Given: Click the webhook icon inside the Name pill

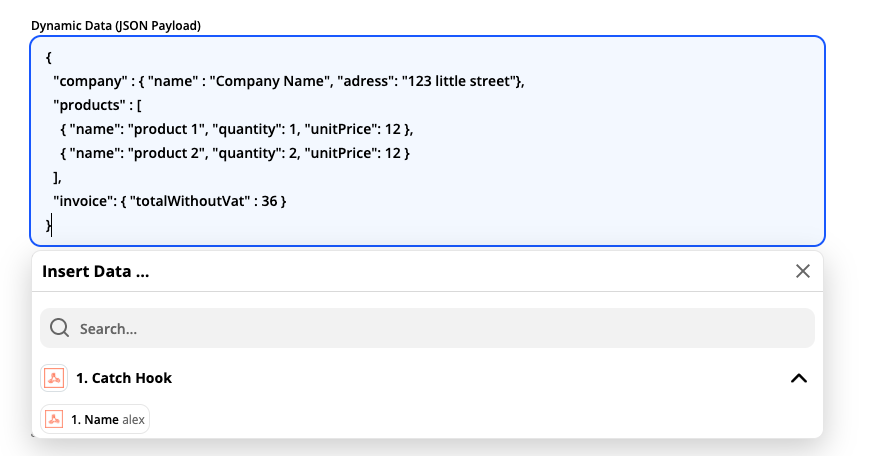Looking at the screenshot, I should pos(54,419).
